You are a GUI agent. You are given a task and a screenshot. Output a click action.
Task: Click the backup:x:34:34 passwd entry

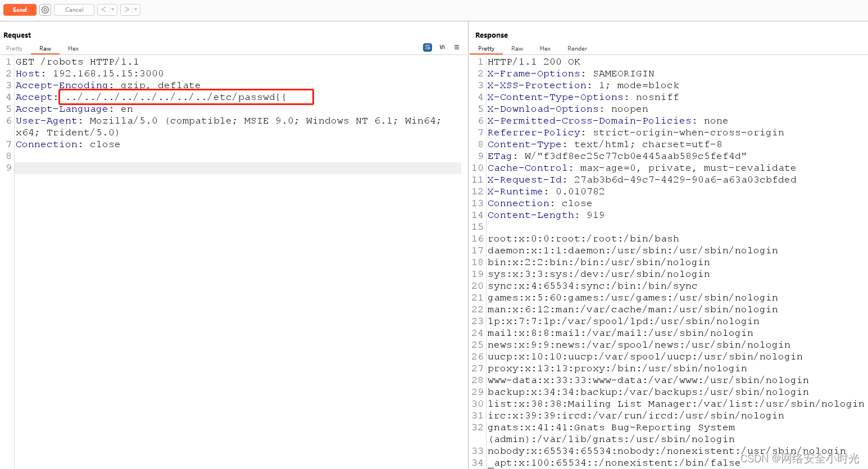click(648, 392)
